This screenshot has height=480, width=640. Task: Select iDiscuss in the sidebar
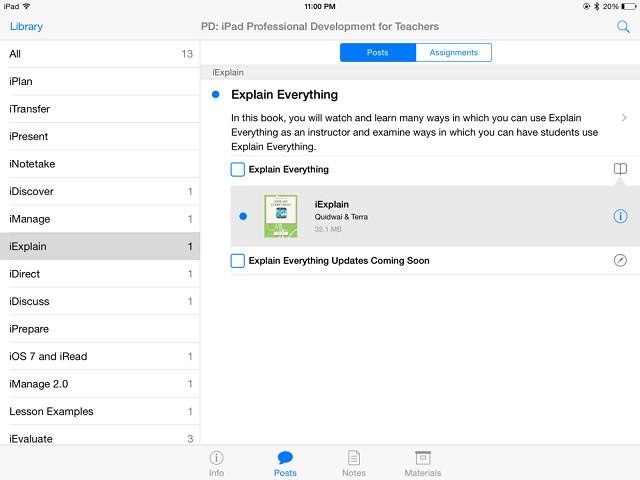point(100,301)
